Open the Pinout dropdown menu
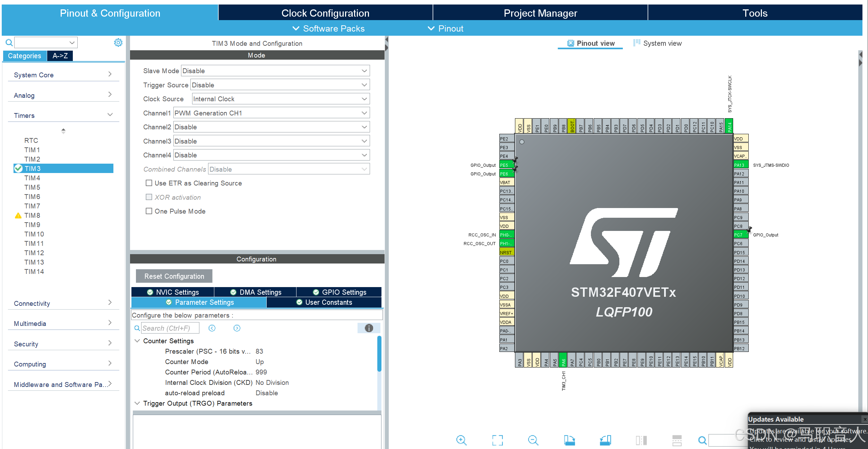This screenshot has width=868, height=449. click(x=445, y=28)
